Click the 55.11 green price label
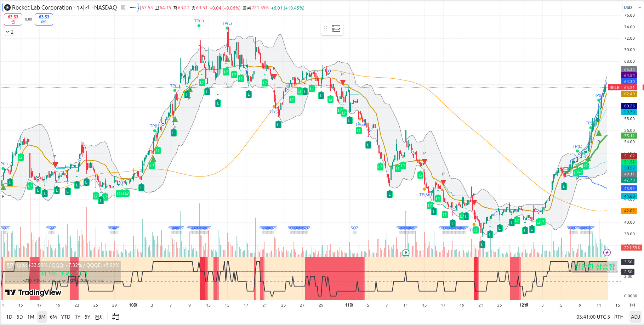644x325 pixels. point(629,136)
